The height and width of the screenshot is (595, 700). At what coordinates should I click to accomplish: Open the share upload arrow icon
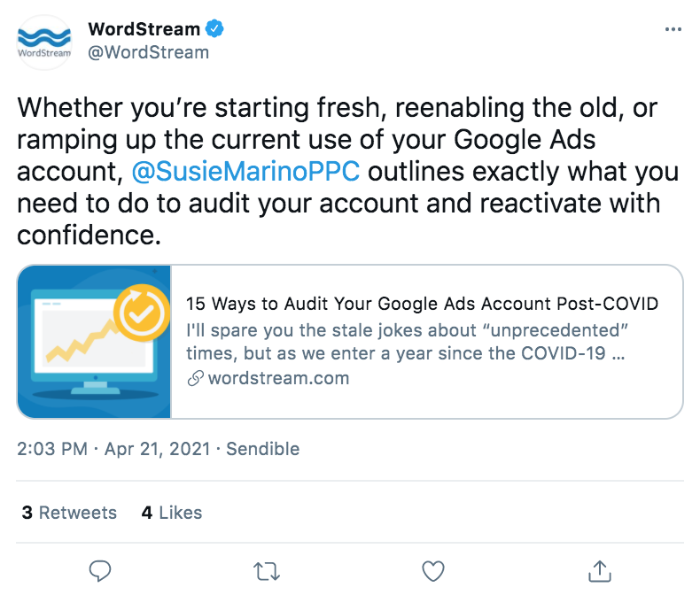pos(600,571)
